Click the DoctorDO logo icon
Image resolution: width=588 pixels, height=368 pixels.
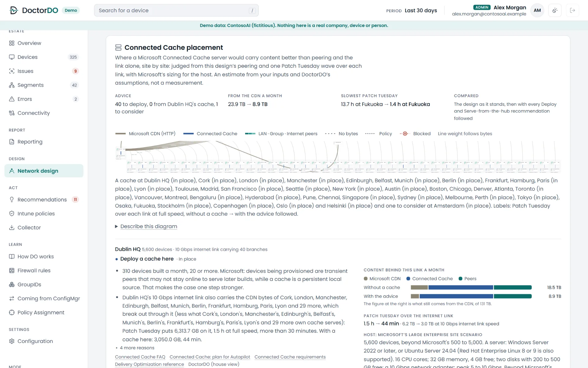pyautogui.click(x=13, y=10)
